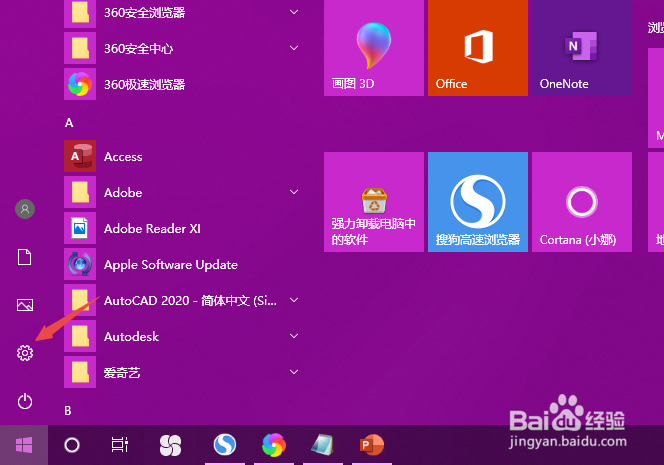Screen dimensions: 664x465
Task: Launch Access from the app list
Action: click(182, 156)
